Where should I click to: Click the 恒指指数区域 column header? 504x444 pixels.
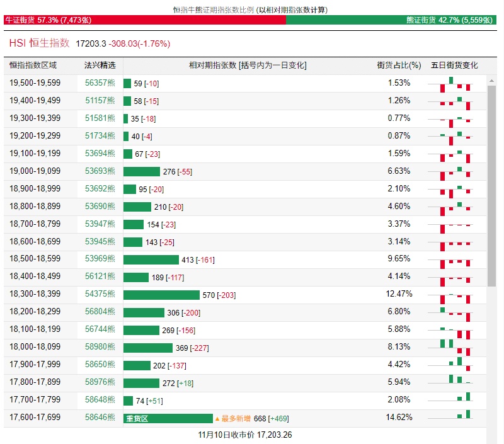pos(33,65)
